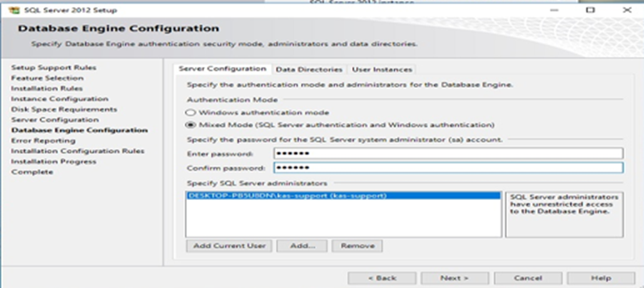Click Installation Rules step in sidebar
Viewport: 644px width, 288px height.
point(47,89)
